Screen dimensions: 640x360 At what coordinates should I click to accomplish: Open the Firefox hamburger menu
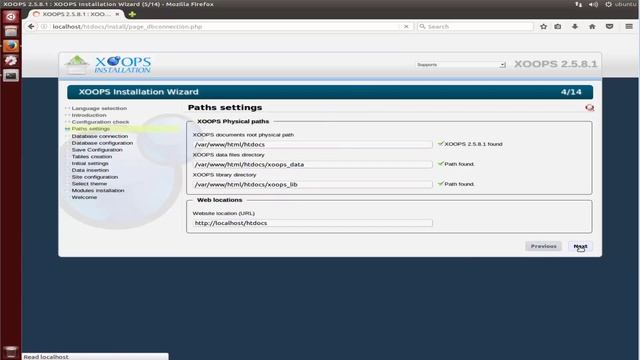tap(629, 27)
